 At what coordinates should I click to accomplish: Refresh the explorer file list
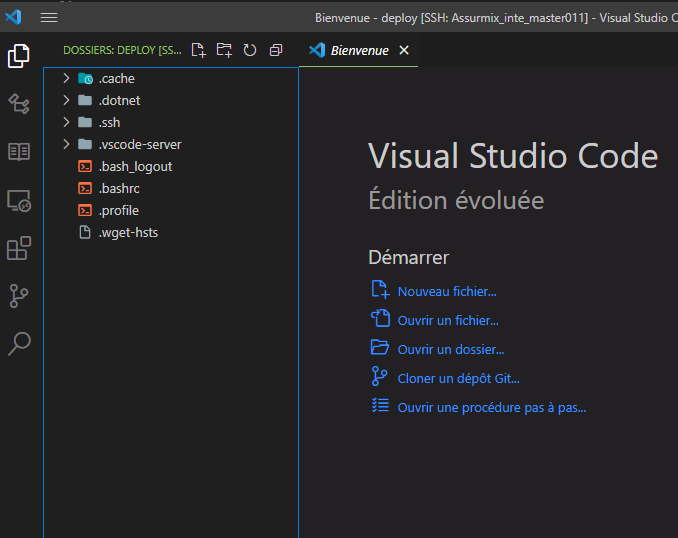coord(250,50)
